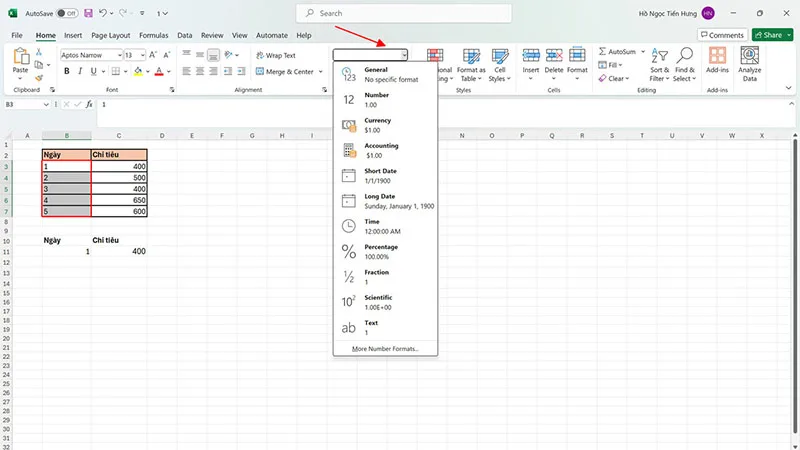This screenshot has height=450, width=800.
Task: Click Find & Select magnifier icon
Action: [x=685, y=55]
